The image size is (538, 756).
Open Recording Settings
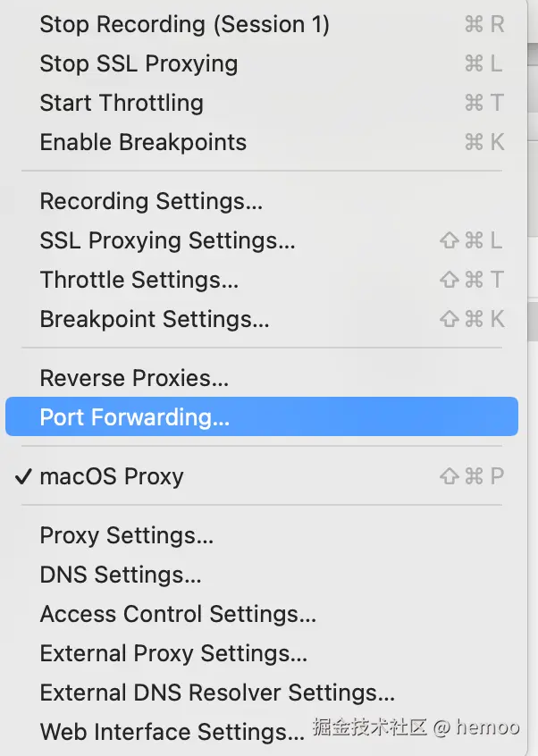click(151, 201)
